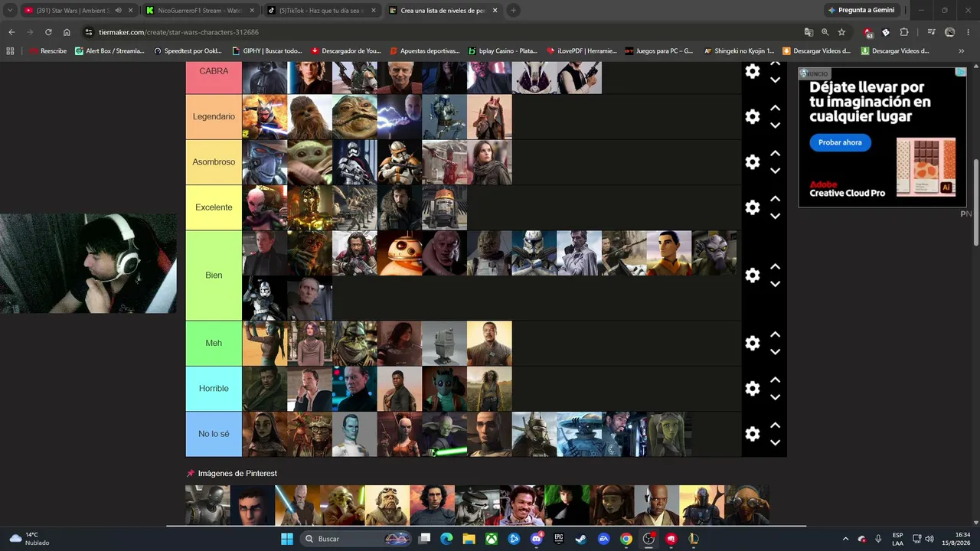This screenshot has height=551, width=980.
Task: Select the Grogu thumbnail in Asombroso tier
Action: pyautogui.click(x=309, y=162)
